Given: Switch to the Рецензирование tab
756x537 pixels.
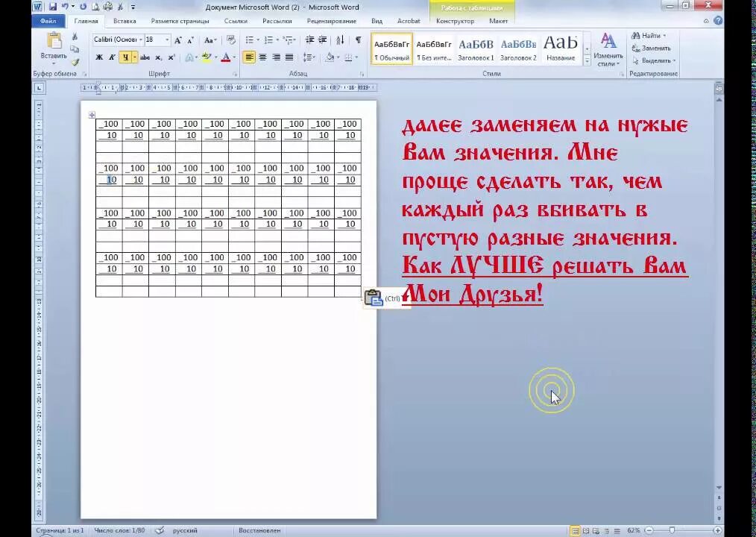Looking at the screenshot, I should point(332,21).
